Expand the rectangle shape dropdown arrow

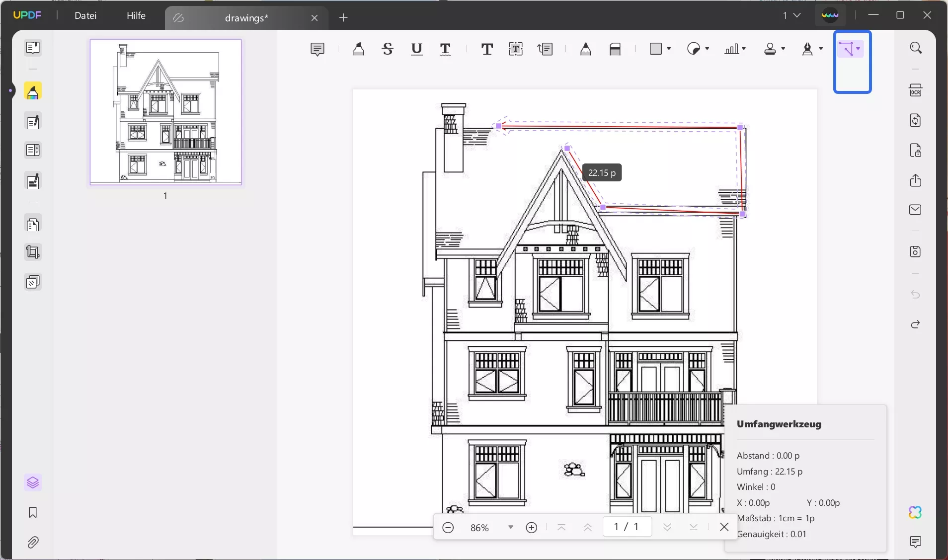point(669,49)
